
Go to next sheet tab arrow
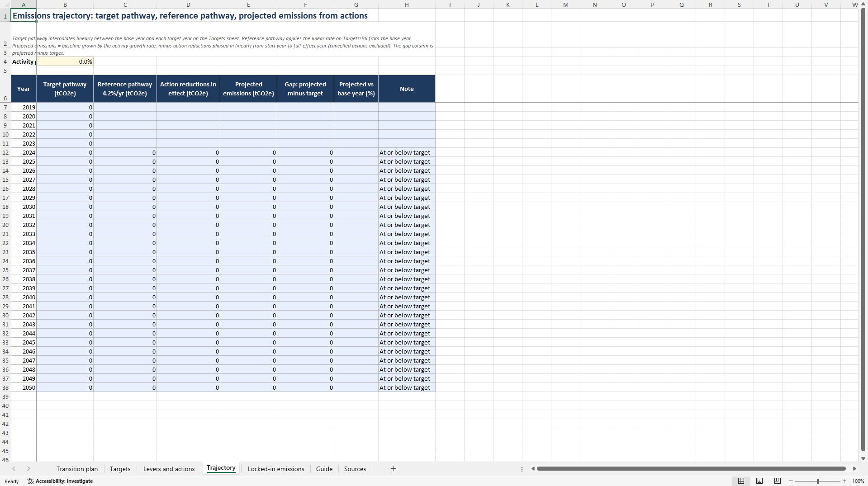(28, 469)
